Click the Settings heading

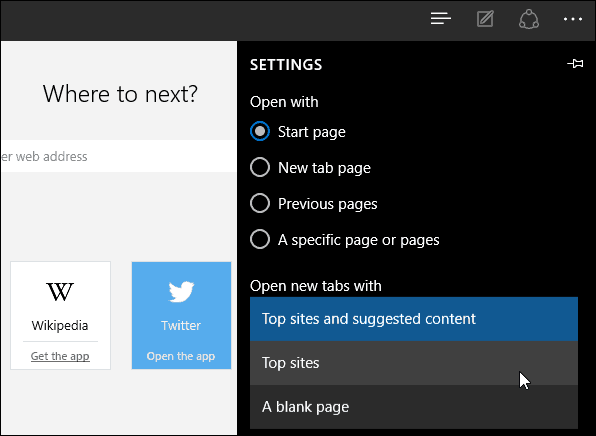[286, 65]
